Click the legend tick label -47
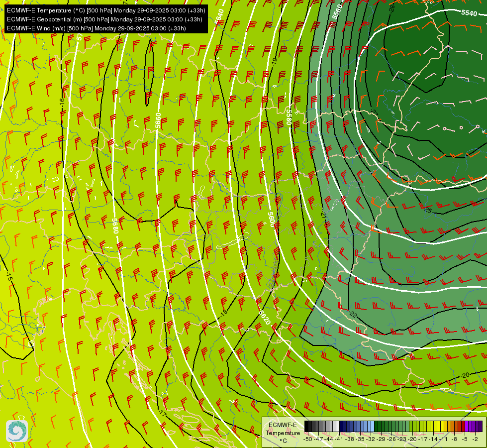 pos(318,439)
